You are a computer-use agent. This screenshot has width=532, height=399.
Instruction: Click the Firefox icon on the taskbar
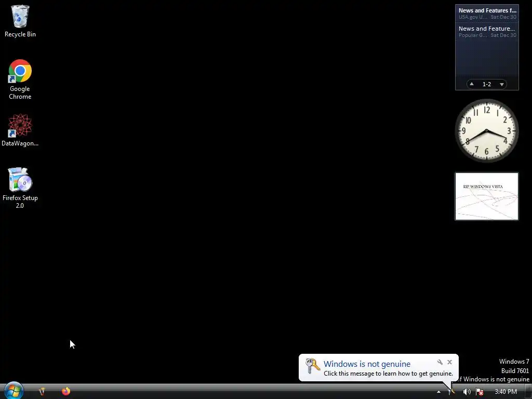[66, 391]
